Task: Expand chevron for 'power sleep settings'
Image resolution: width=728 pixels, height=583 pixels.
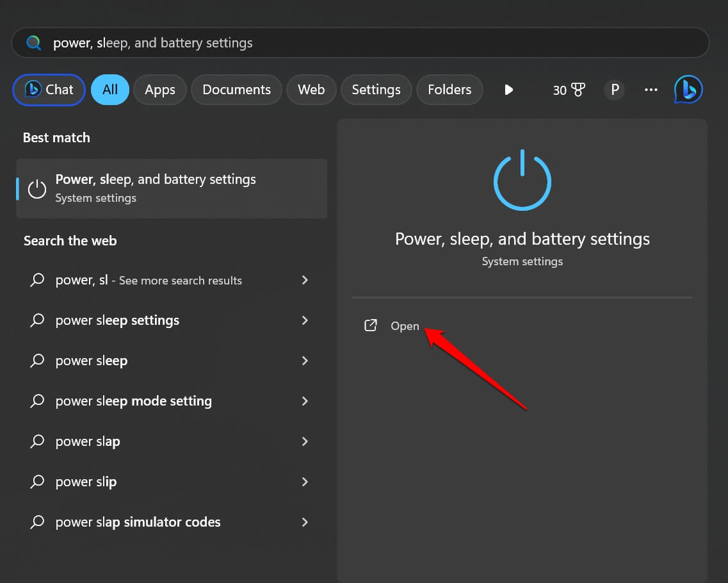Action: coord(305,320)
